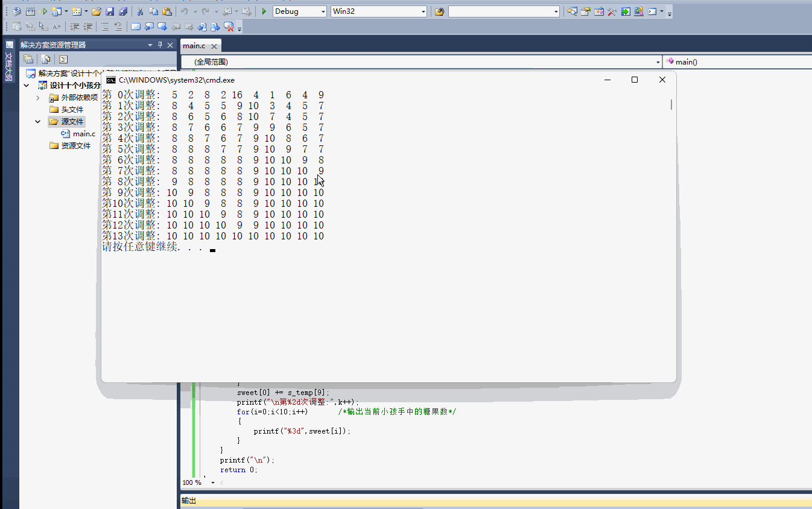Collapse the 源文件 folder node
This screenshot has height=509, width=812.
38,122
